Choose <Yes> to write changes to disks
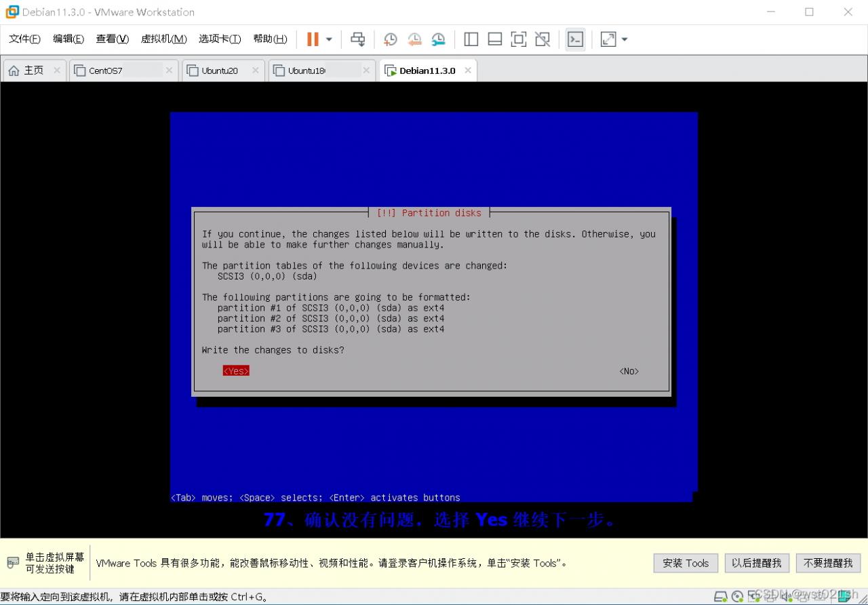Image resolution: width=868 pixels, height=605 pixels. 236,371
